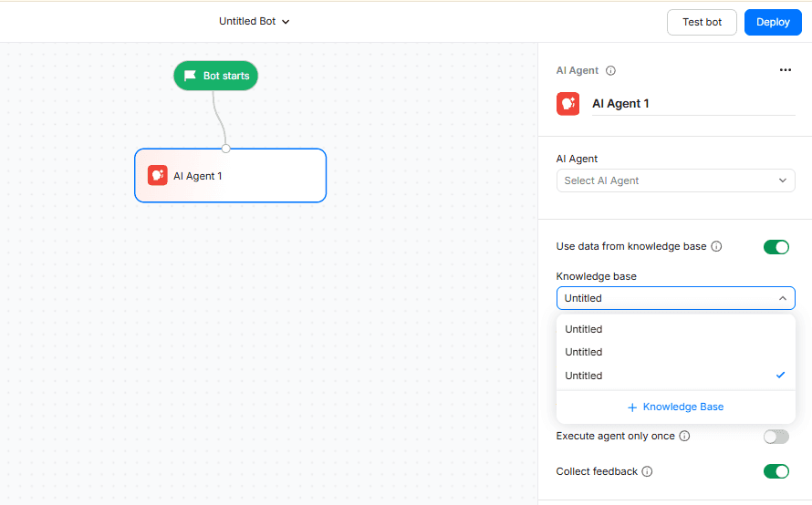The height and width of the screenshot is (505, 812).
Task: Click the Use data from knowledge base label
Action: coord(630,246)
